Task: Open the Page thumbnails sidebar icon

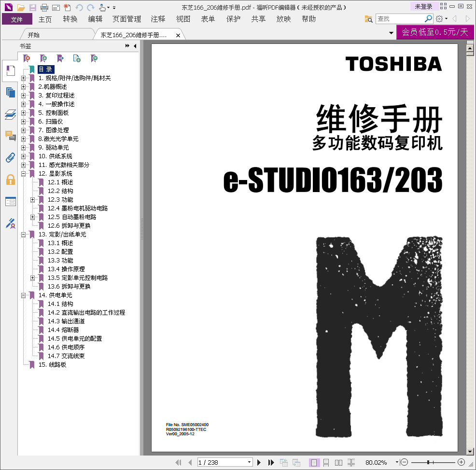Action: pyautogui.click(x=10, y=92)
